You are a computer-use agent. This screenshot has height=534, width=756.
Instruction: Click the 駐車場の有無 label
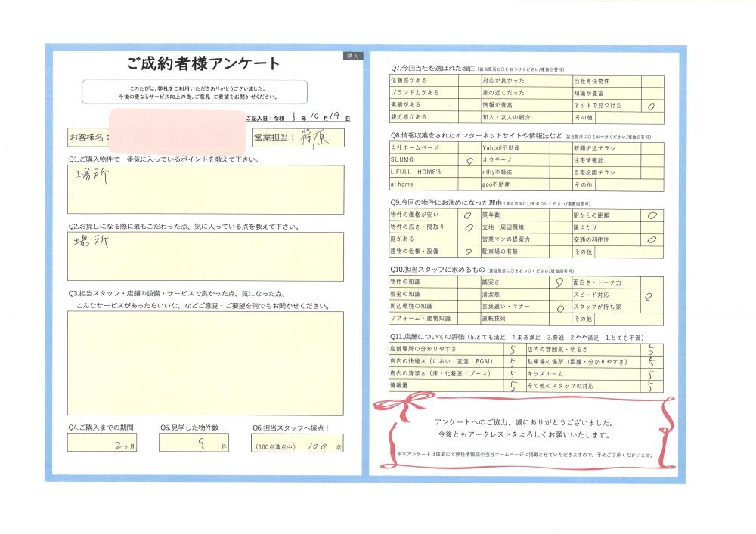point(500,252)
